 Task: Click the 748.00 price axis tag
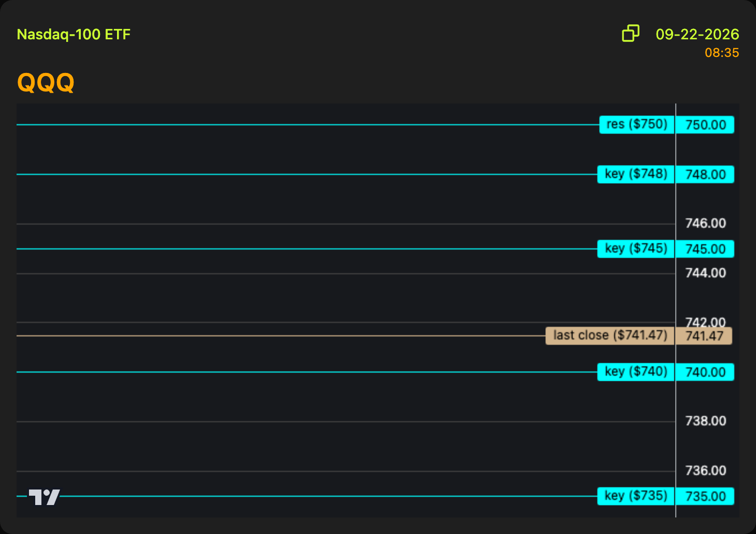click(x=705, y=174)
